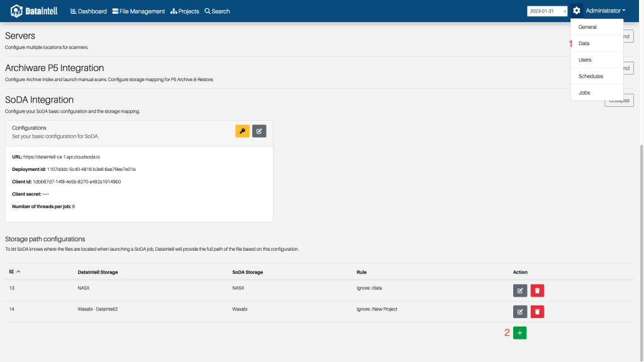Select Data in the settings menu
Image resolution: width=644 pixels, height=362 pixels.
pyautogui.click(x=596, y=43)
